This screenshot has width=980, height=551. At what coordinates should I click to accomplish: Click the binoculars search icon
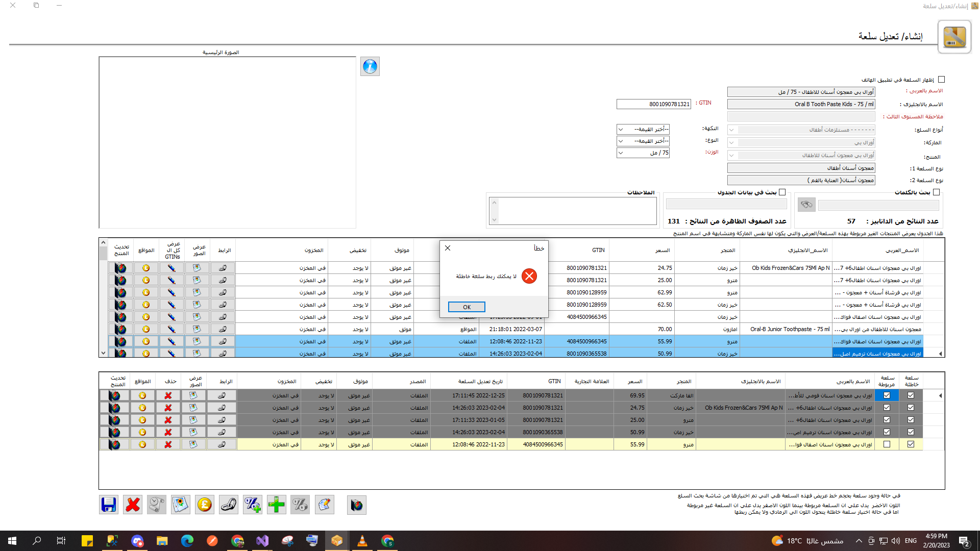[806, 205]
